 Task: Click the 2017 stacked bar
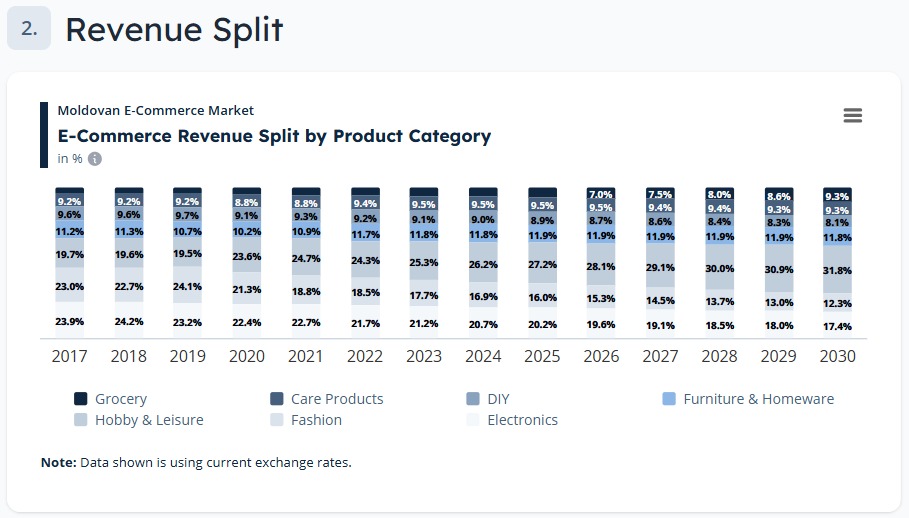click(70, 260)
